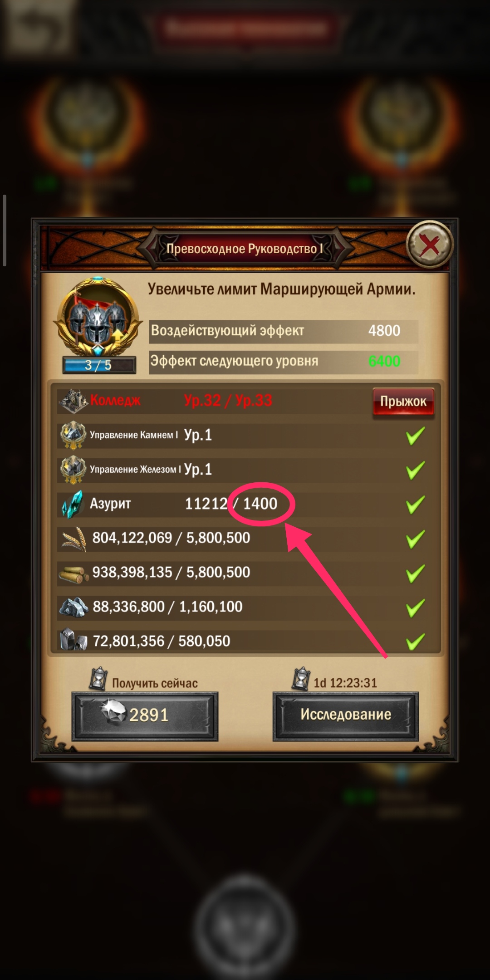Tap the hourglass icon beside Получить сейчас
This screenshot has height=980, width=490.
pyautogui.click(x=98, y=679)
